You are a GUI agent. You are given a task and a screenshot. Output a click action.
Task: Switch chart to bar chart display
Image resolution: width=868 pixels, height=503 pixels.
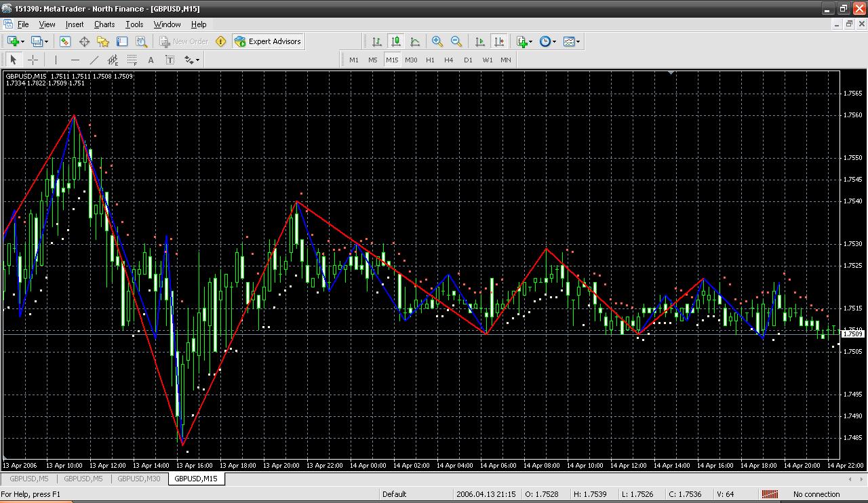(377, 41)
